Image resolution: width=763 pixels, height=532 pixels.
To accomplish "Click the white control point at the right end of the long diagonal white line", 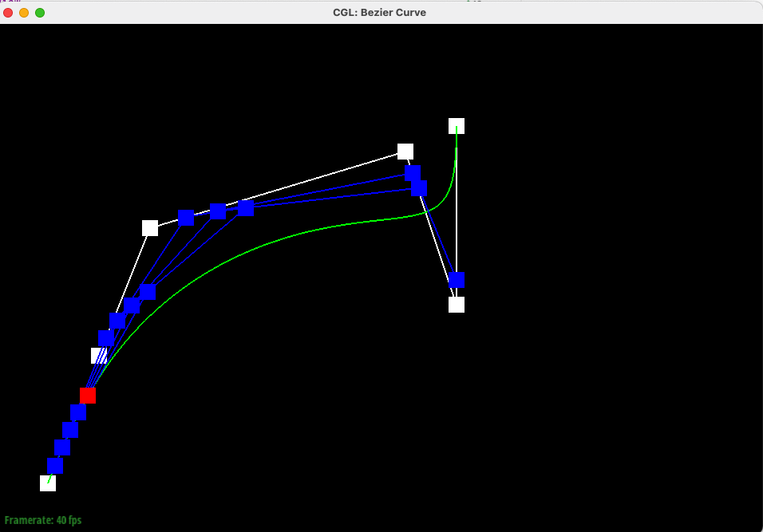I will 405,152.
